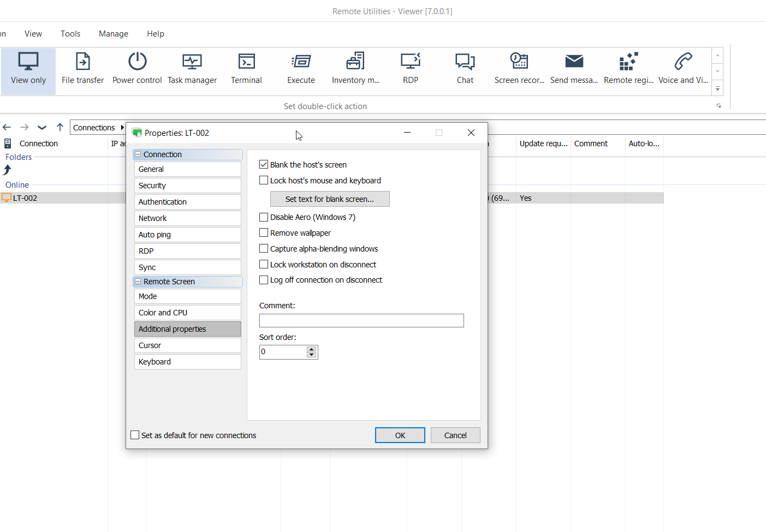Image resolution: width=766 pixels, height=532 pixels.
Task: Open the Manage menu
Action: (114, 34)
